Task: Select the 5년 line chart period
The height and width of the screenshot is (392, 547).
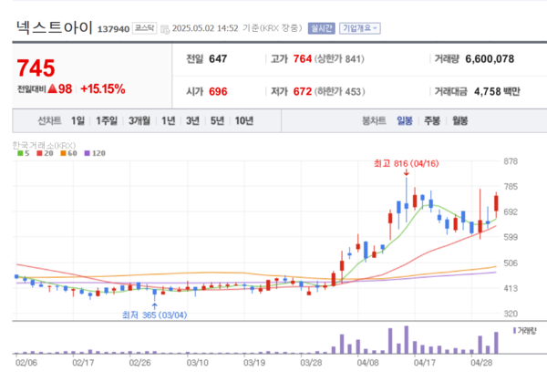Action: coord(217,120)
